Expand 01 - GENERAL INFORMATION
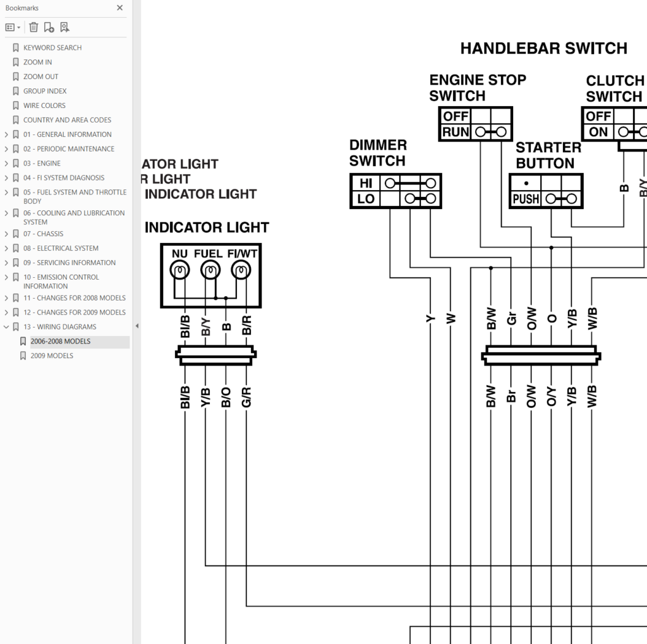 6,134
